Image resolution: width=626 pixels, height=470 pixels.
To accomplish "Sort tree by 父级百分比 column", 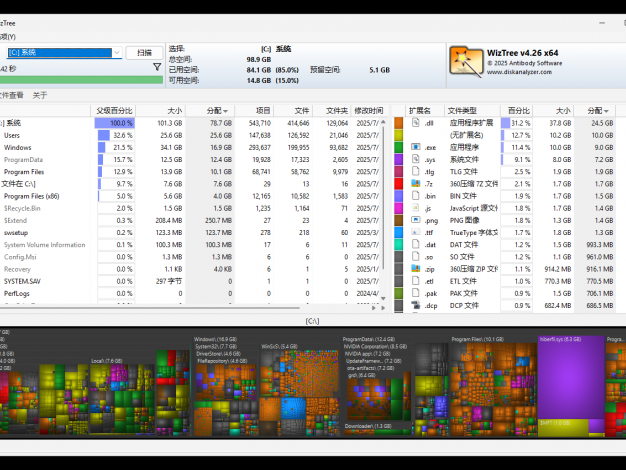I will pos(114,111).
